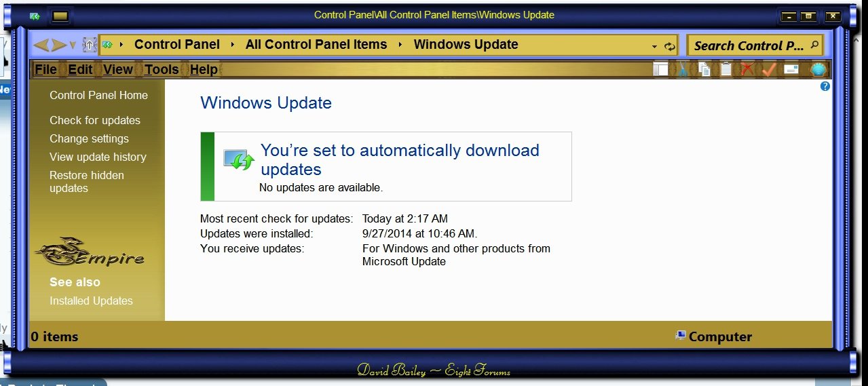This screenshot has width=868, height=386.
Task: Minimize the Windows Update window
Action: click(788, 16)
